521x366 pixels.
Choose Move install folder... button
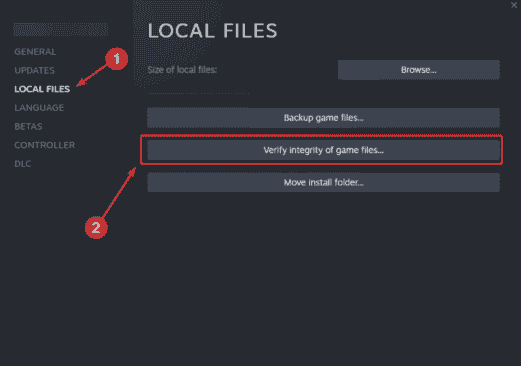(x=323, y=182)
